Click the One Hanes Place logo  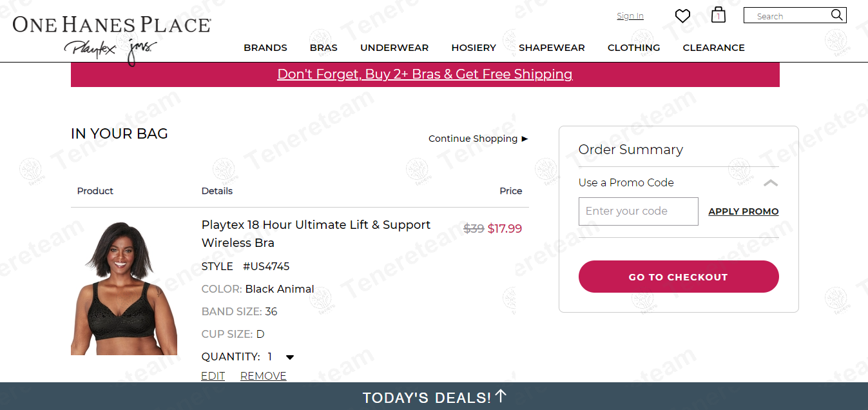(111, 26)
